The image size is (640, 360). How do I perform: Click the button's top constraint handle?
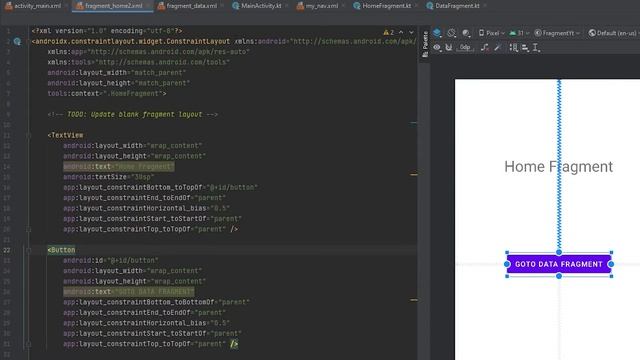pyautogui.click(x=559, y=252)
